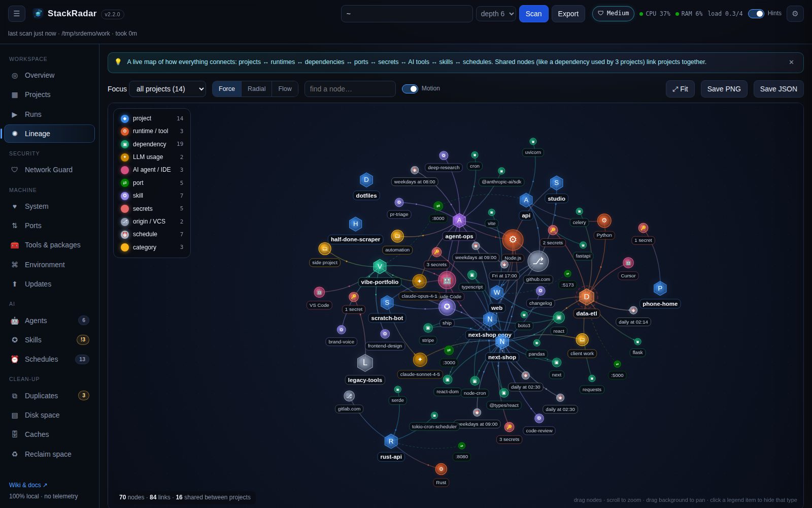Select the agent-ops hexagon node

coord(459,220)
